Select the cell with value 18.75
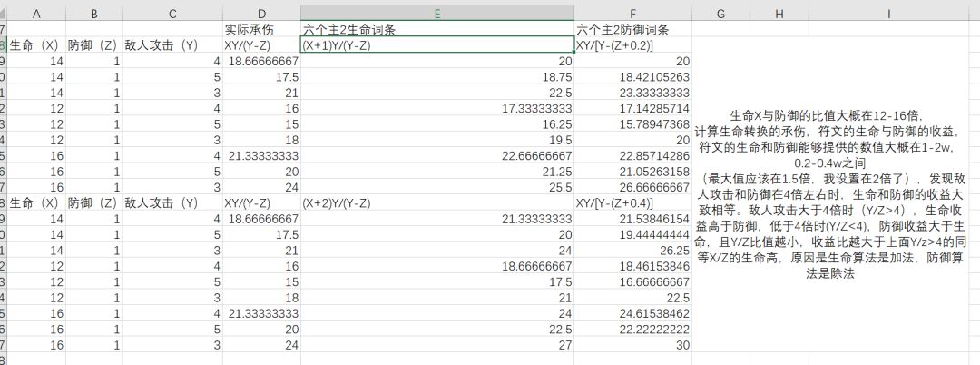The height and width of the screenshot is (365, 980). click(x=436, y=77)
